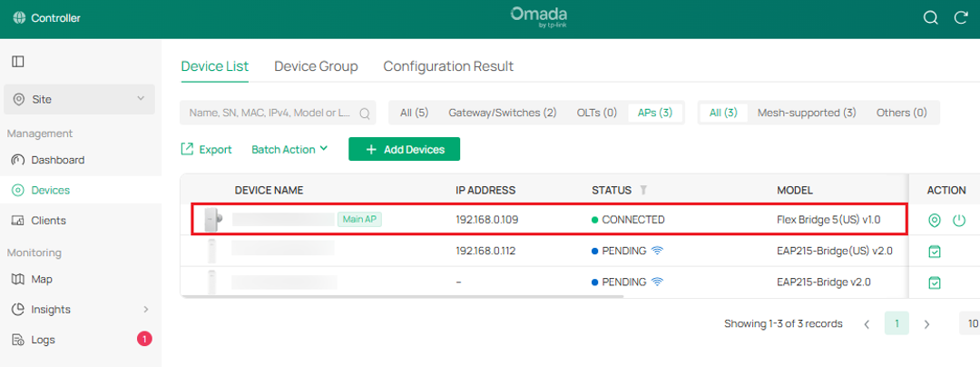Filter by APs (3)
Image resolution: width=980 pixels, height=367 pixels.
pyautogui.click(x=655, y=114)
